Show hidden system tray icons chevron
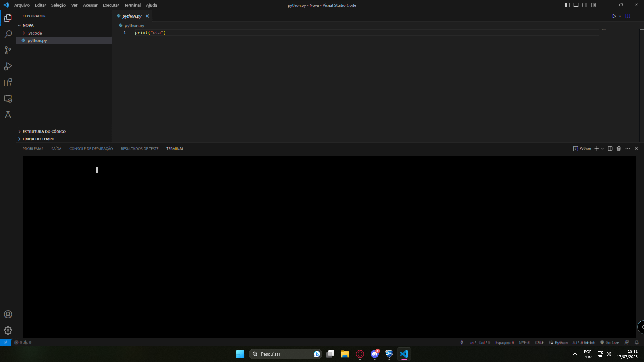Image resolution: width=644 pixels, height=362 pixels. click(x=575, y=354)
